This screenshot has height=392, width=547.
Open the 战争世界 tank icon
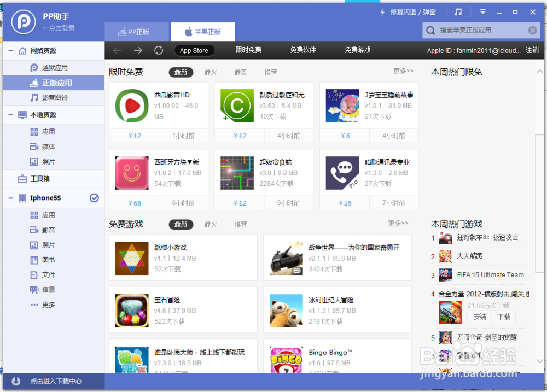(287, 259)
